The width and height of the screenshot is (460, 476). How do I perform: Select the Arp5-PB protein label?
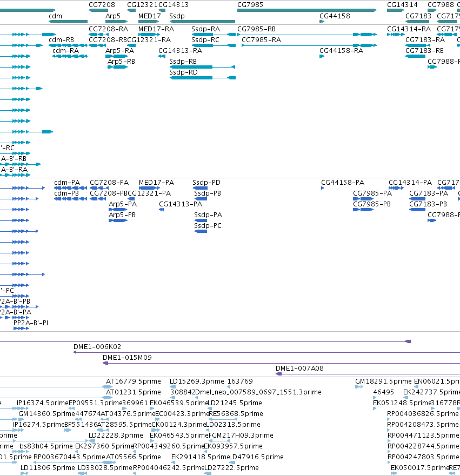point(122,215)
